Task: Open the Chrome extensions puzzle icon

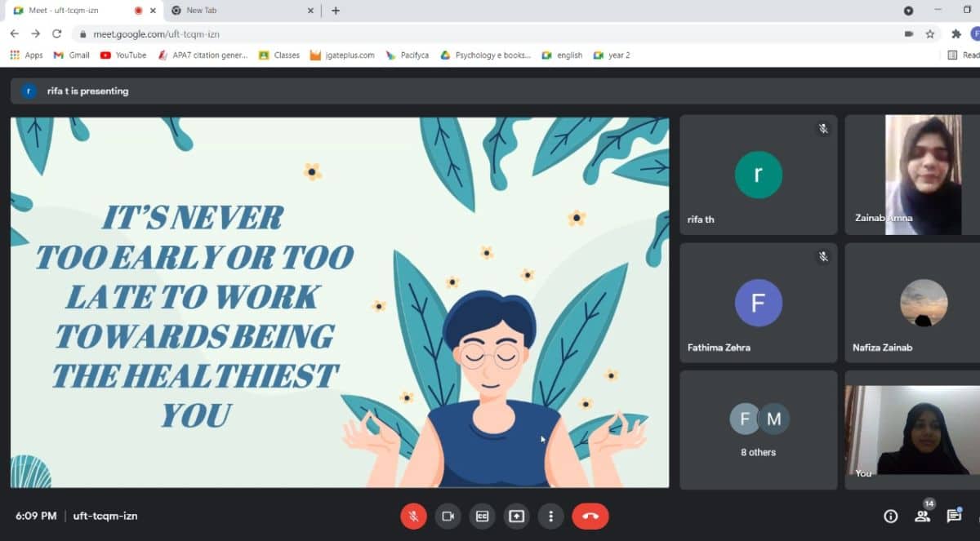Action: pyautogui.click(x=956, y=33)
